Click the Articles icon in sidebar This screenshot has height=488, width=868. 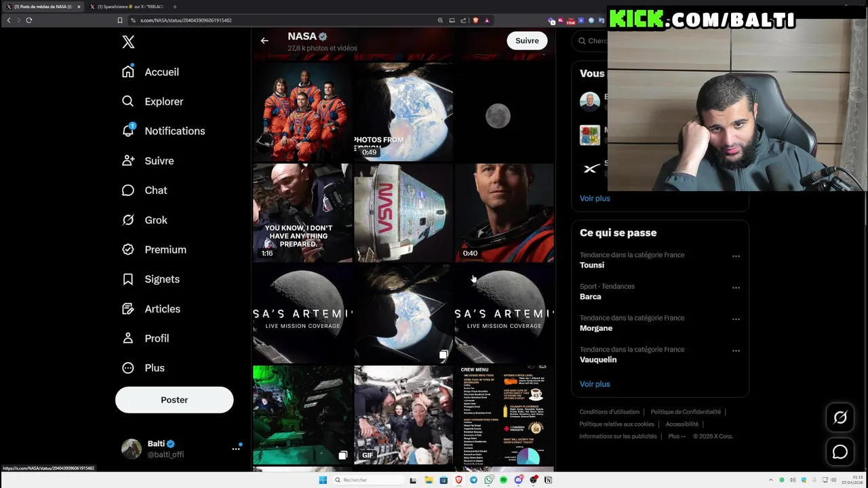pyautogui.click(x=128, y=309)
